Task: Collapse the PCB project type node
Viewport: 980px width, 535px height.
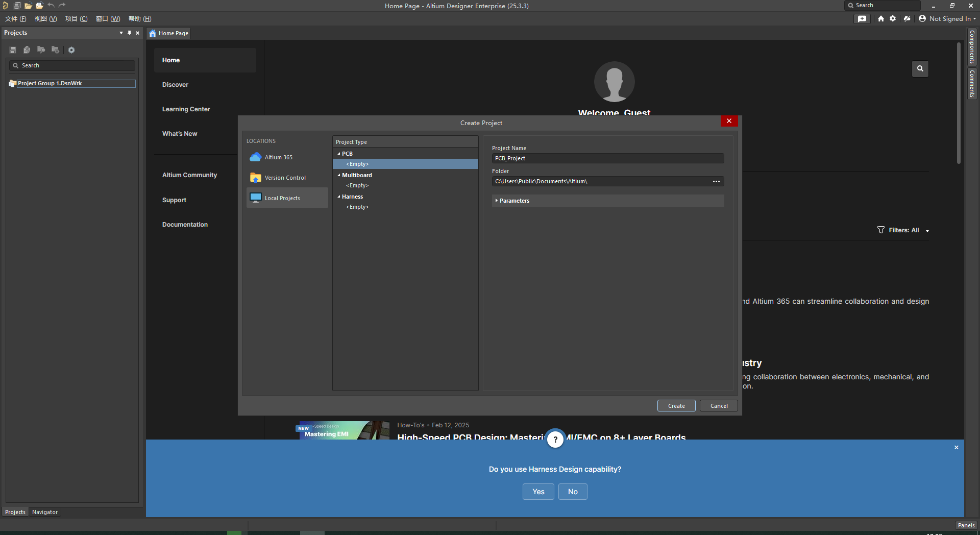Action: (339, 154)
